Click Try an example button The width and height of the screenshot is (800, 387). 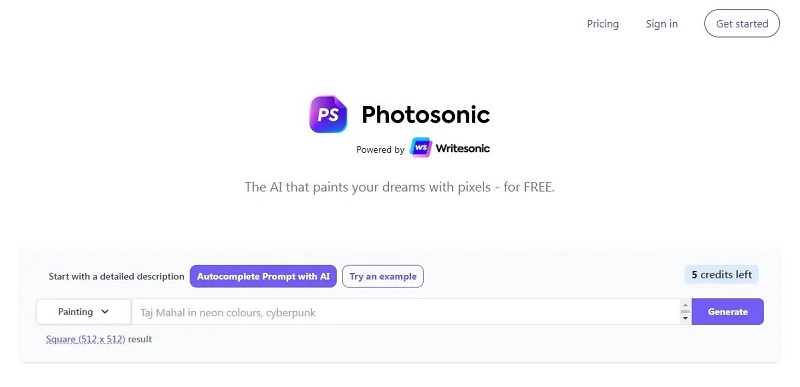383,276
